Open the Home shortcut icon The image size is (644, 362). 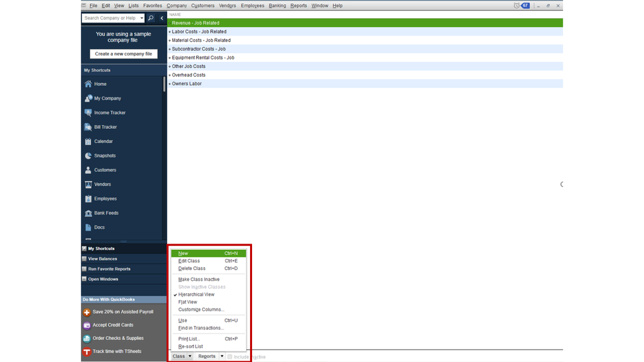(x=88, y=84)
